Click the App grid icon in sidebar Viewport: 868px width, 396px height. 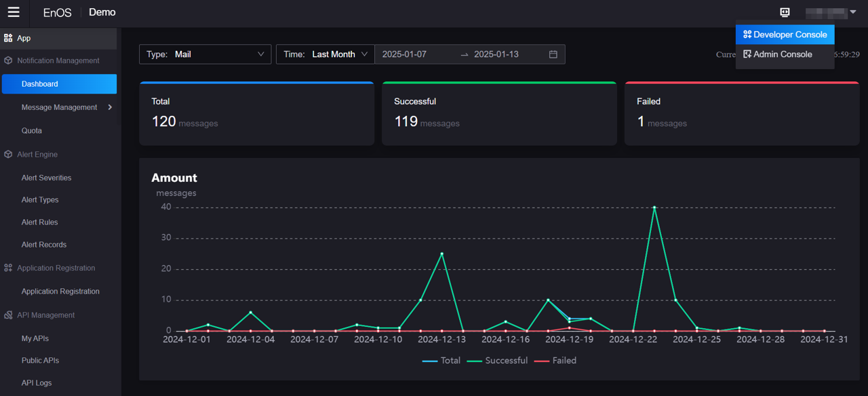point(8,38)
